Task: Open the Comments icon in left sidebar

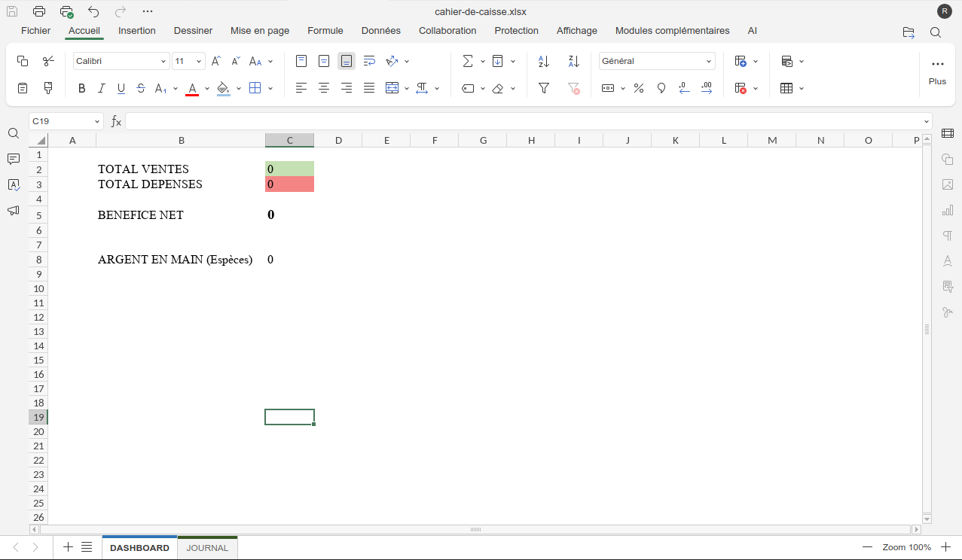Action: [x=14, y=159]
